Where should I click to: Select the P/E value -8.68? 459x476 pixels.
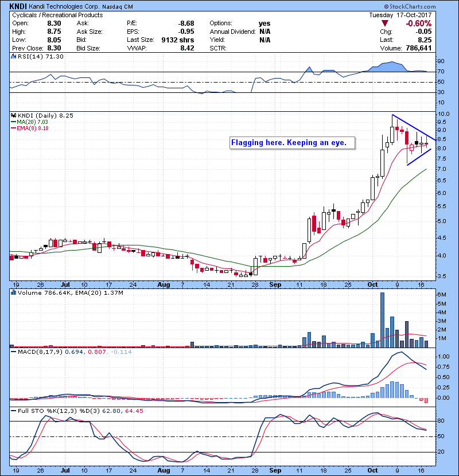point(186,24)
